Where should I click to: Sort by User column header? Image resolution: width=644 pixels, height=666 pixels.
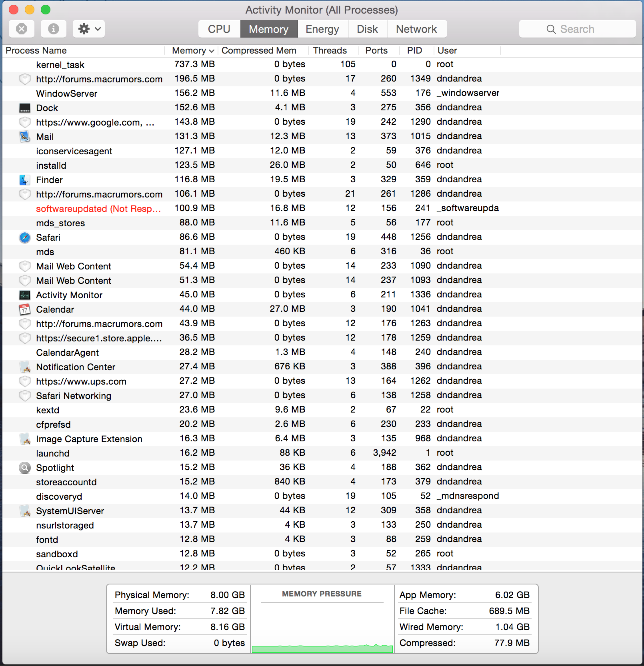click(467, 50)
